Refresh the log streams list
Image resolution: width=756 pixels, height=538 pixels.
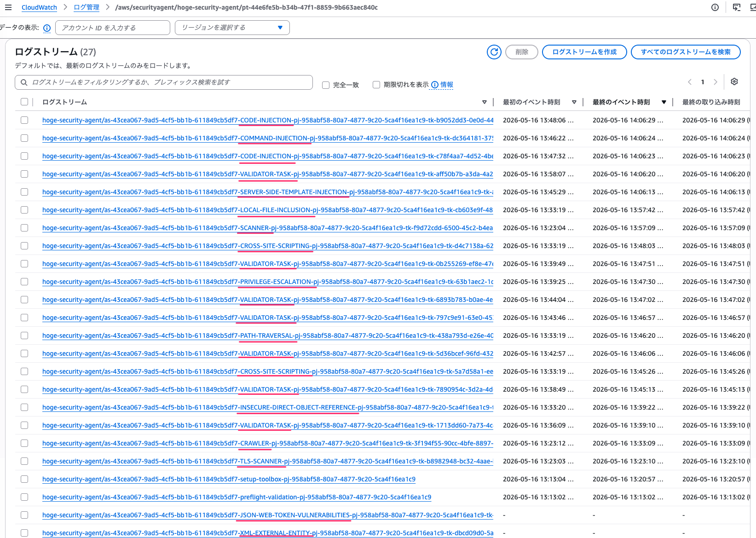(x=494, y=52)
